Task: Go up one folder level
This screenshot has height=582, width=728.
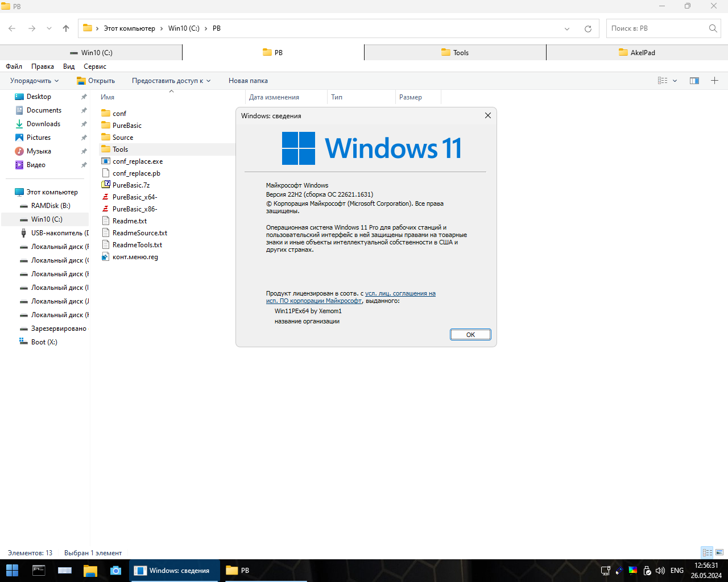Action: pyautogui.click(x=66, y=28)
